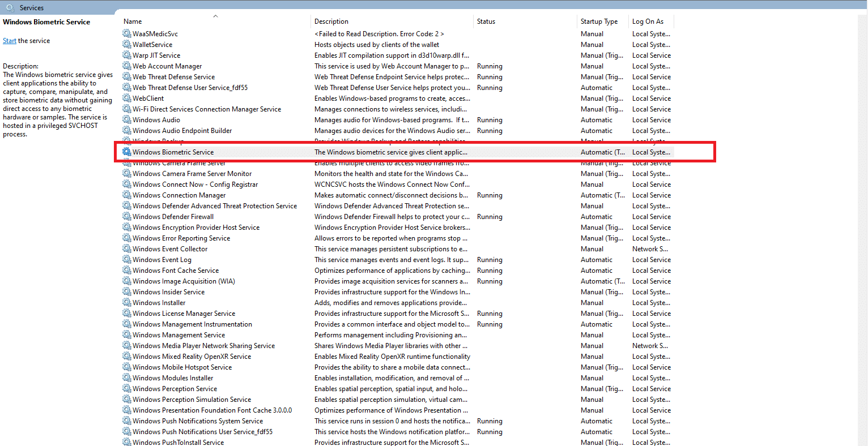Click Network S... logon for Windows Event Collector
Viewport: 868px width, 446px height.
650,249
